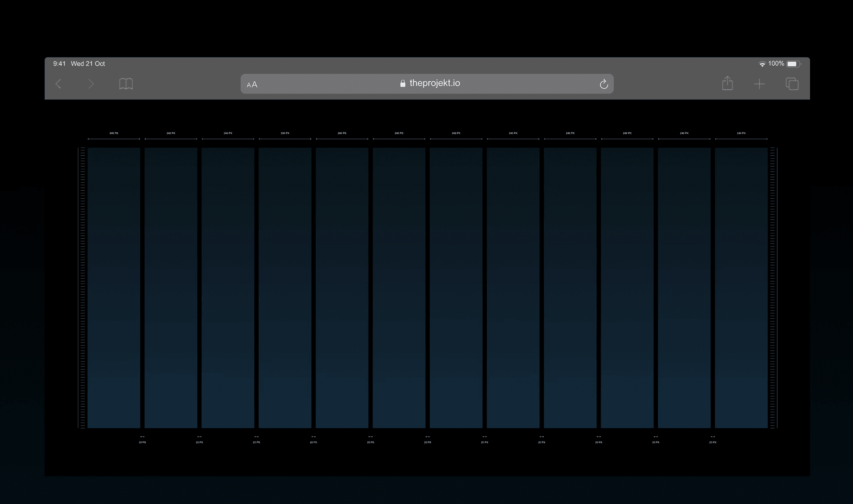853x504 pixels.
Task: Open the bookmarks book icon
Action: [126, 83]
